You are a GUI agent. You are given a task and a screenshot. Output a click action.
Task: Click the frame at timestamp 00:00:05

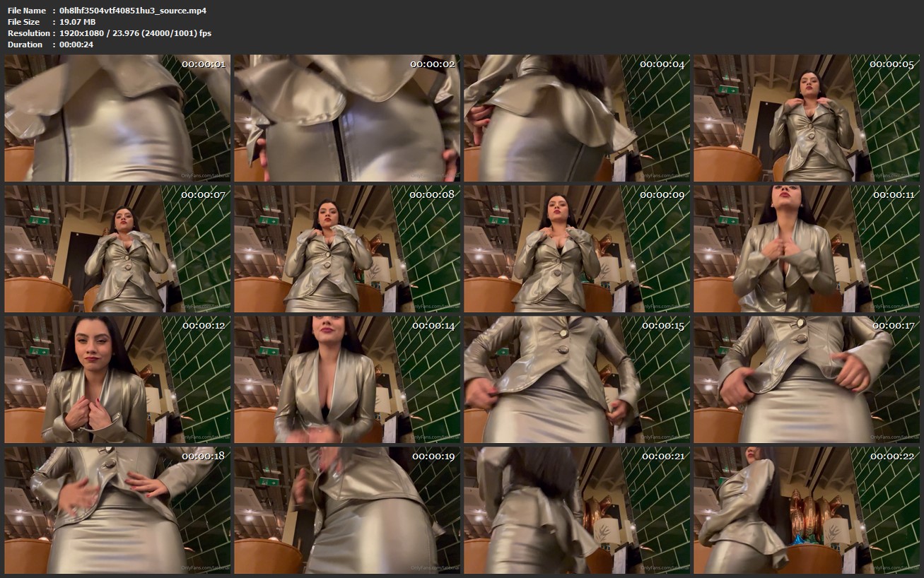click(806, 118)
